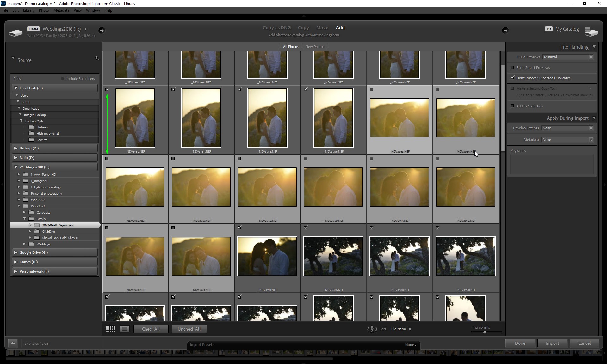Viewport: 607px width, 364px height.
Task: Click the Import button
Action: click(x=552, y=343)
